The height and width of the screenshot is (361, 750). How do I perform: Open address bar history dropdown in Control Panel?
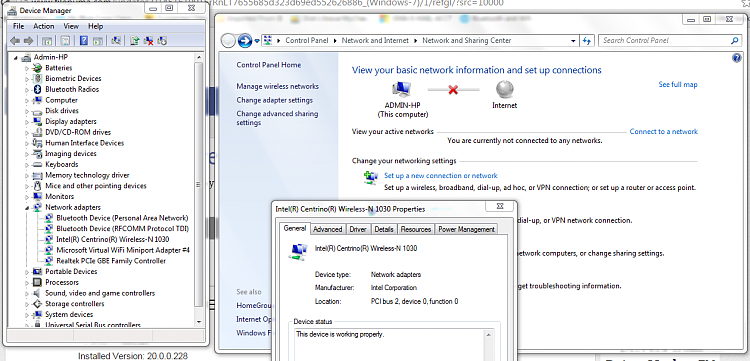coord(574,41)
